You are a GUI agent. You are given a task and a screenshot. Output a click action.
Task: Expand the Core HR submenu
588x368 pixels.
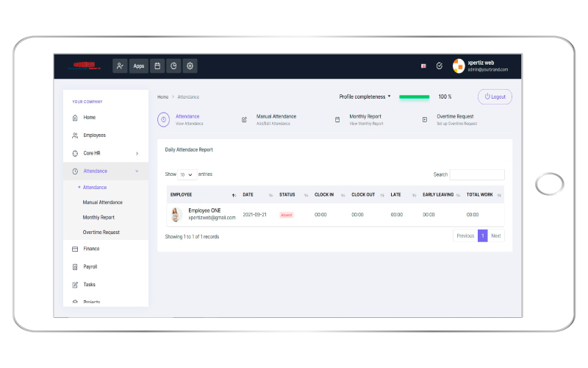[137, 153]
